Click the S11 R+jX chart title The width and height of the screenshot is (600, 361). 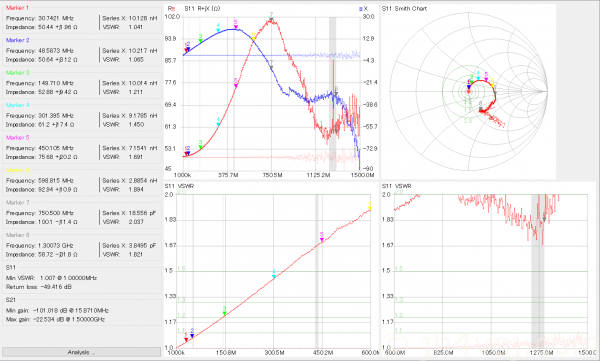coord(202,8)
